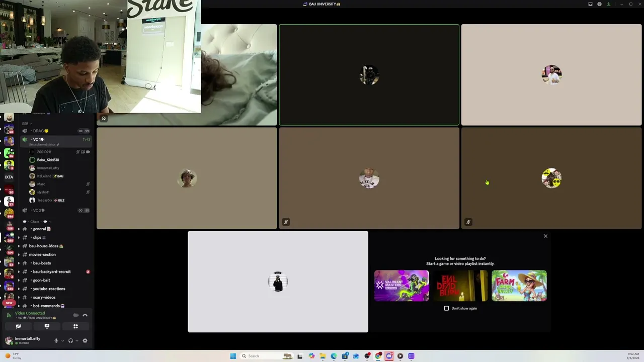Open Microsoft Edge from taskbar
This screenshot has height=362, width=644.
tap(334, 356)
